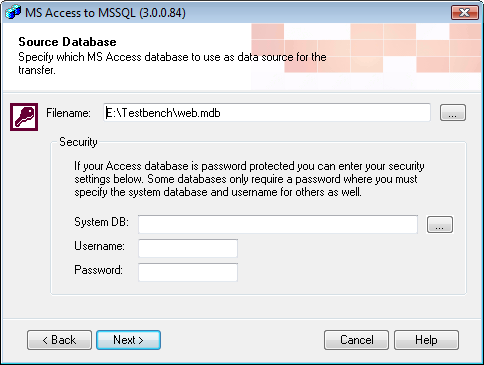Click the System DB label
The image size is (484, 365).
[101, 222]
